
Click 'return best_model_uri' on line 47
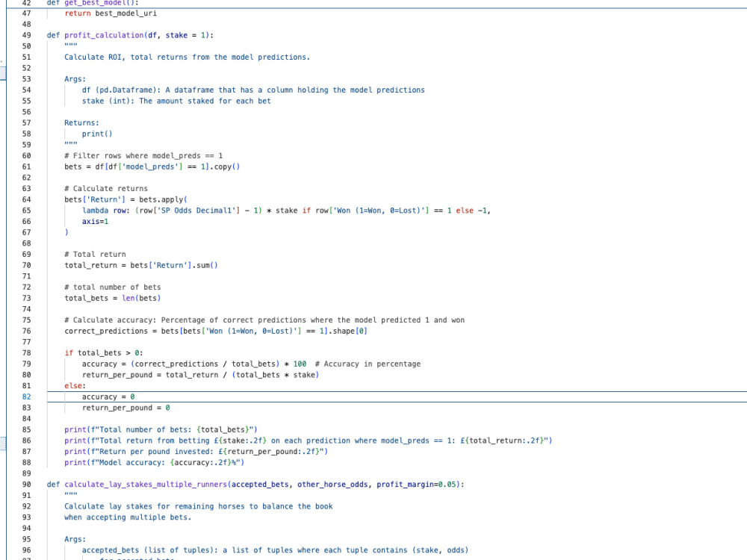111,13
